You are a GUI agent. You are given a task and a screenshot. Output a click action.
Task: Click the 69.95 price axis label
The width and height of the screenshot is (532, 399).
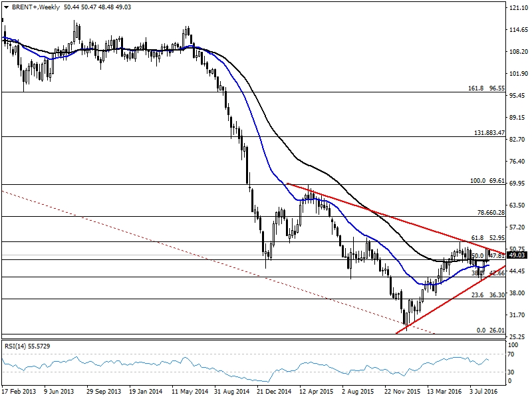click(519, 184)
